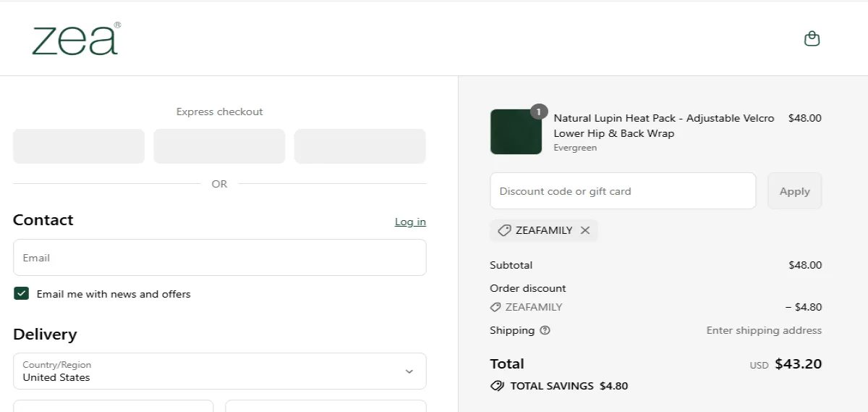Viewport: 868px width, 412px height.
Task: Click the middle express checkout button
Action: point(219,146)
